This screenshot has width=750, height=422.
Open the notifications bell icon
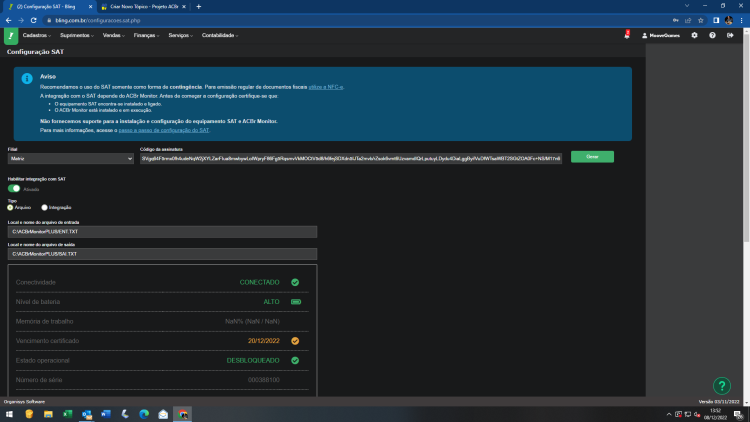(x=627, y=35)
